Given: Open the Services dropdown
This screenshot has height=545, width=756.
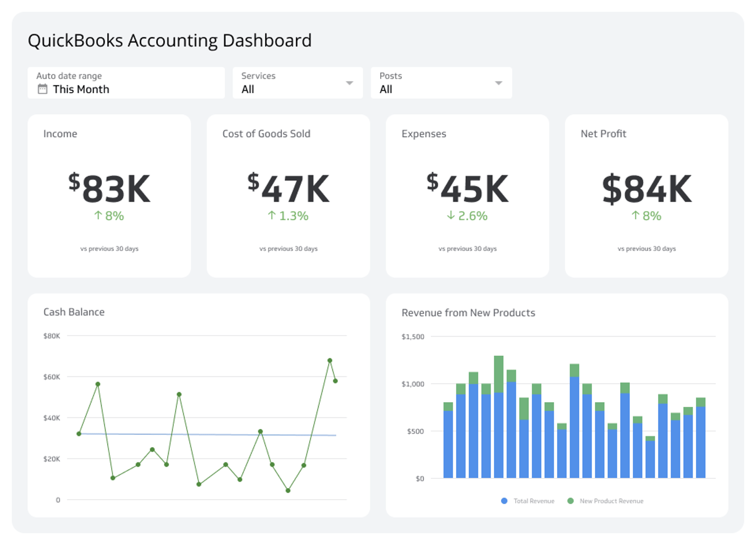Looking at the screenshot, I should [x=348, y=83].
